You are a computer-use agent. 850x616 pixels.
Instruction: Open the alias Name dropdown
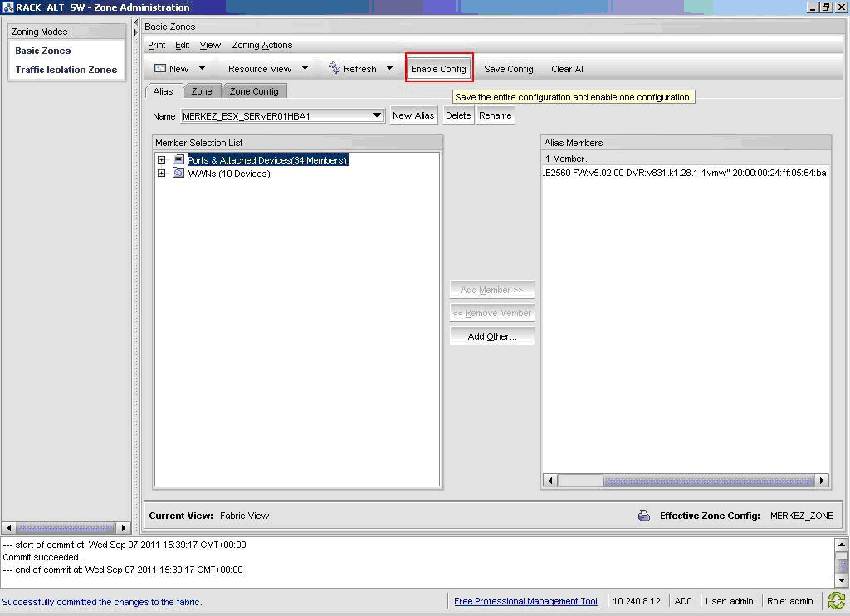click(377, 116)
